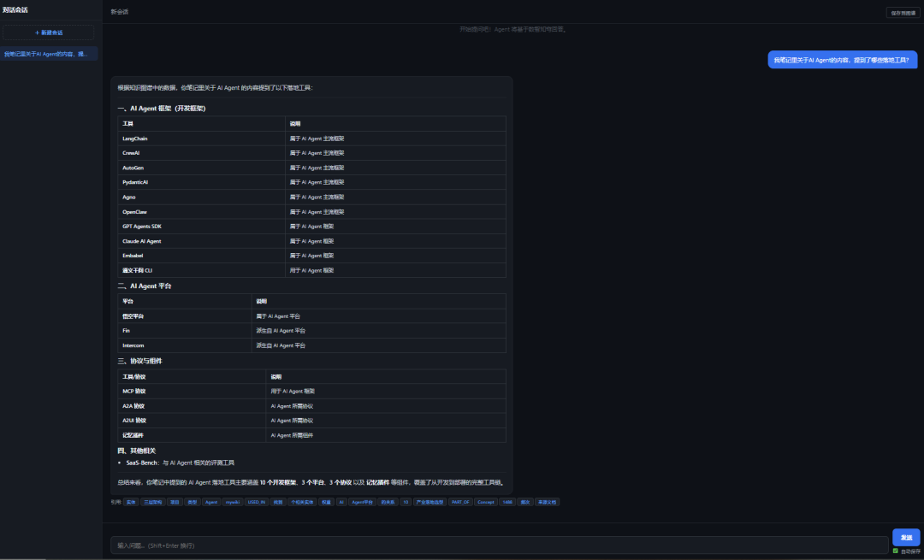Click the Agent平台 citation tag
The image size is (924, 560).
click(362, 503)
